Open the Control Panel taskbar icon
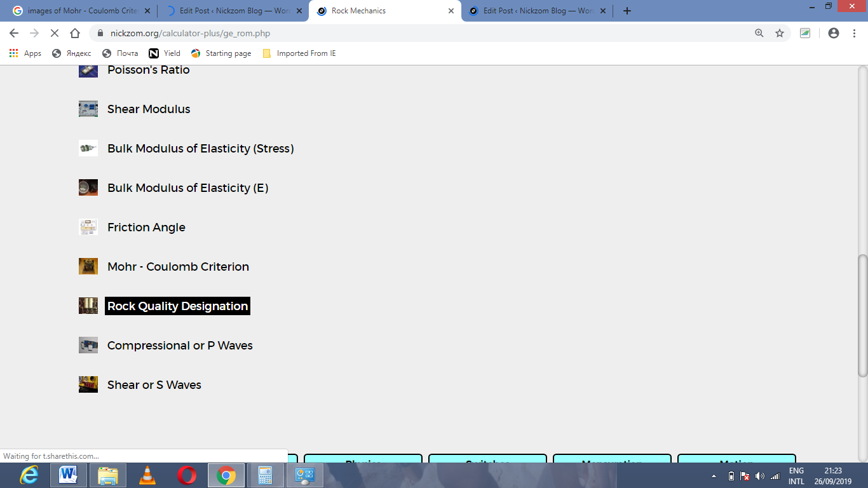Image resolution: width=868 pixels, height=488 pixels. point(305,475)
